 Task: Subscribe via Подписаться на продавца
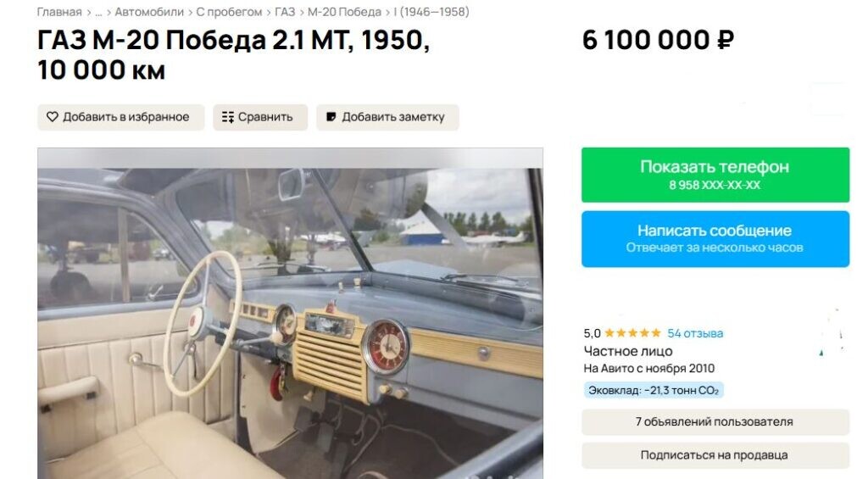click(715, 455)
